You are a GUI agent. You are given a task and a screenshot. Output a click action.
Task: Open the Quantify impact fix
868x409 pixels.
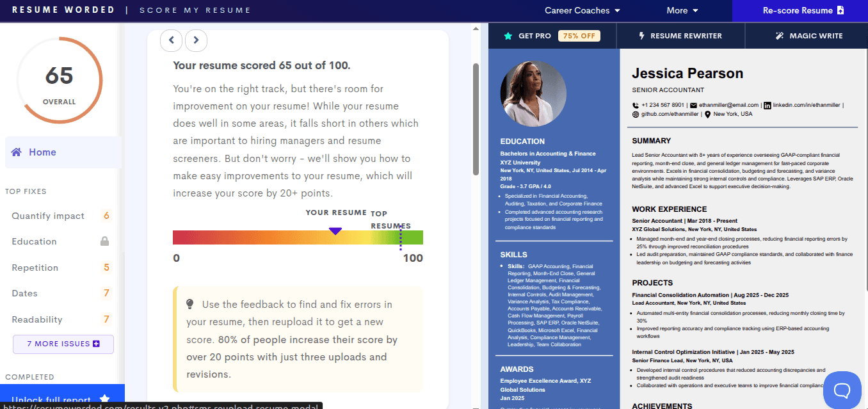[x=61, y=216]
